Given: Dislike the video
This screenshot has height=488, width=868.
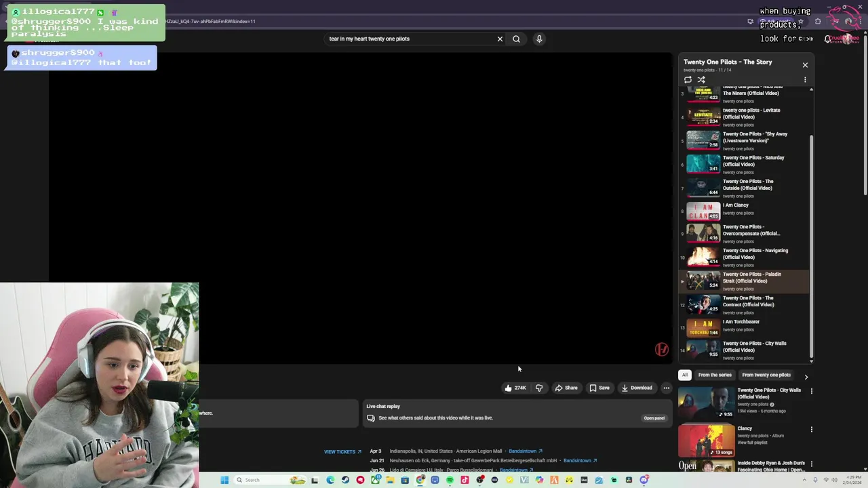Looking at the screenshot, I should pos(539,388).
